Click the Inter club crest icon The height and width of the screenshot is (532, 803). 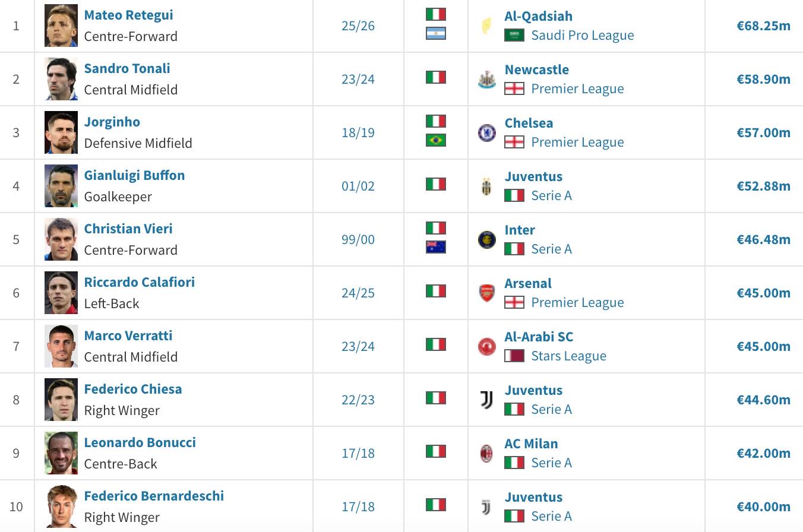point(486,240)
